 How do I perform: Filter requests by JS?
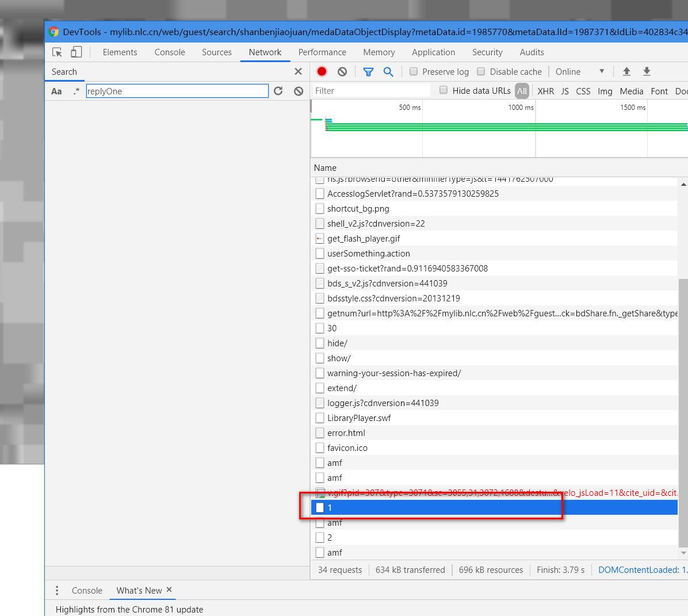565,91
